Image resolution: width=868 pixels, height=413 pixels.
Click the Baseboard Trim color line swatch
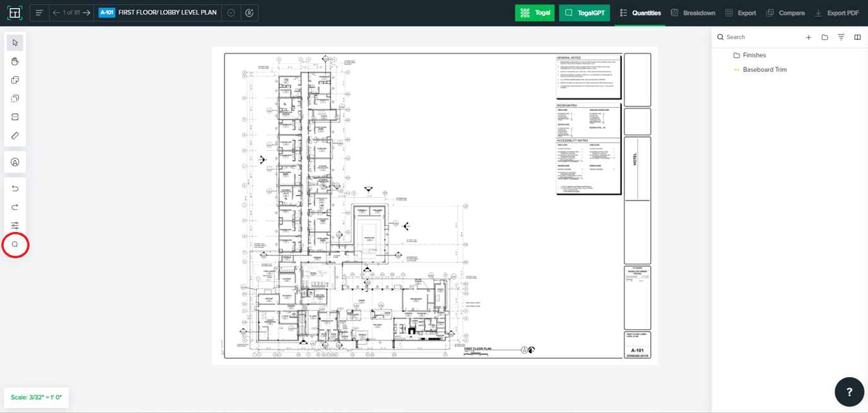(x=736, y=70)
